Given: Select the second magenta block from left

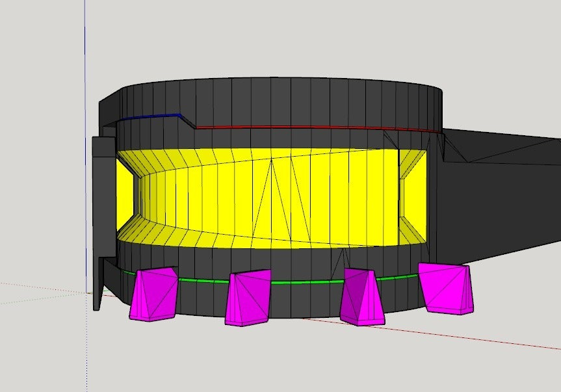Looking at the screenshot, I should tap(248, 298).
